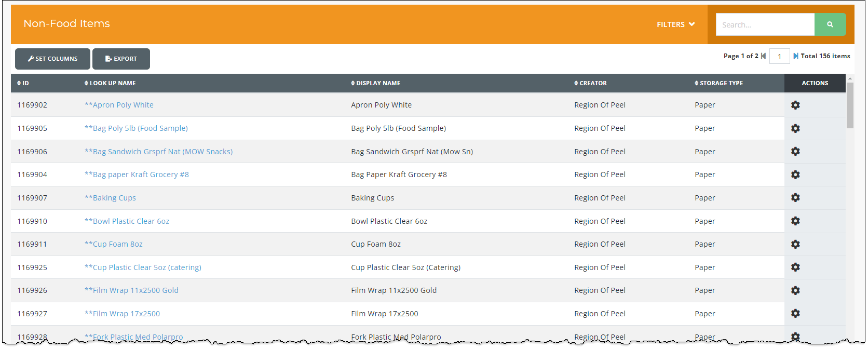Image resolution: width=868 pixels, height=349 pixels.
Task: Select ID cell 1169927
Action: click(x=32, y=314)
